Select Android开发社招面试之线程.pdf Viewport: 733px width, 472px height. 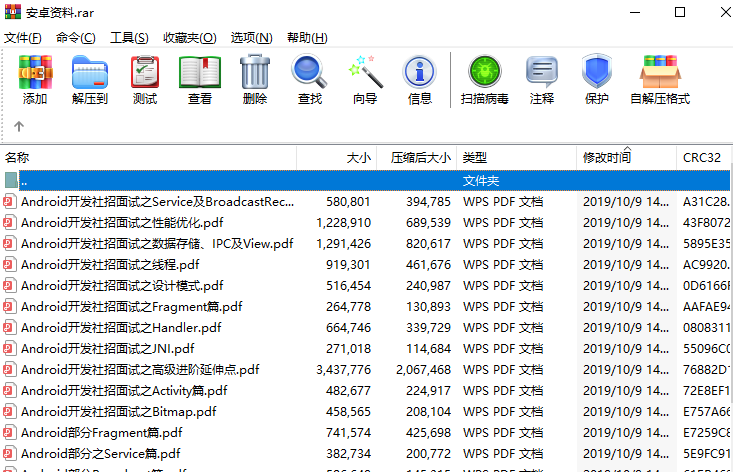coord(110,265)
